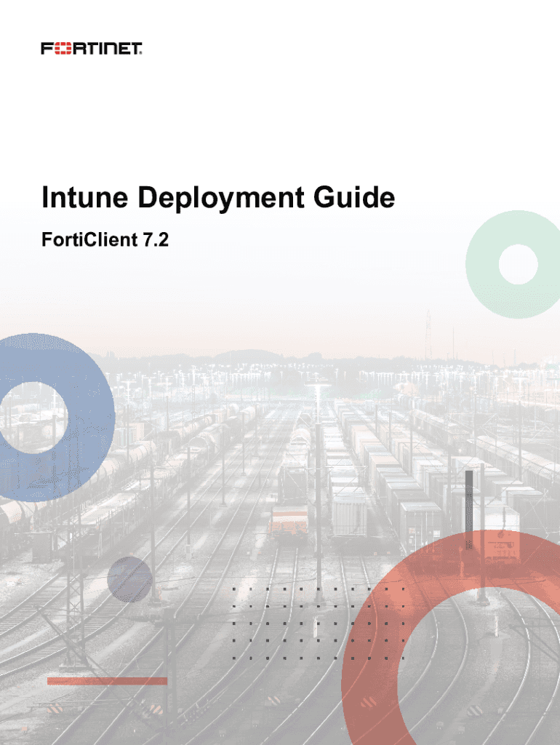Screen dimensions: 560x745
Task: Click the red horizontal bar at bottom left
Action: [x=107, y=681]
